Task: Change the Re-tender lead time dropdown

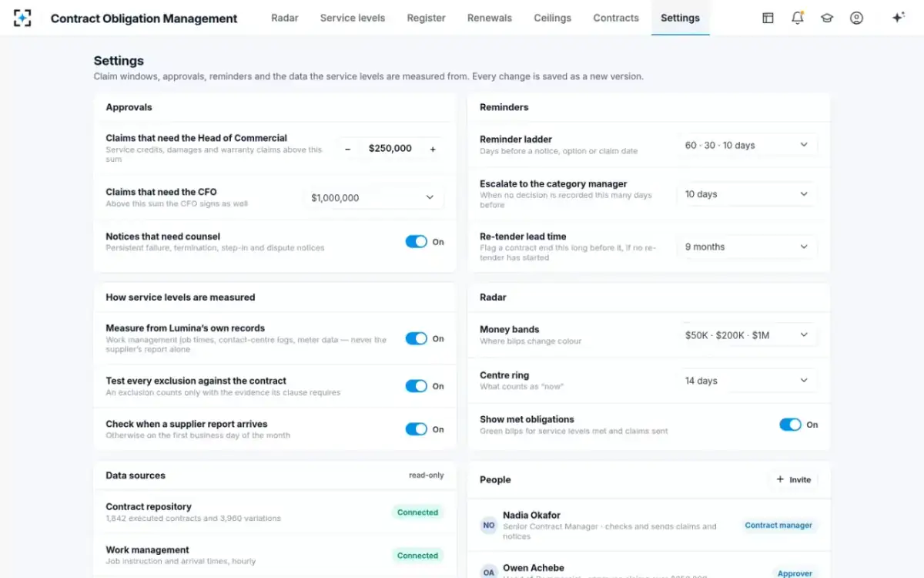Action: coord(747,247)
